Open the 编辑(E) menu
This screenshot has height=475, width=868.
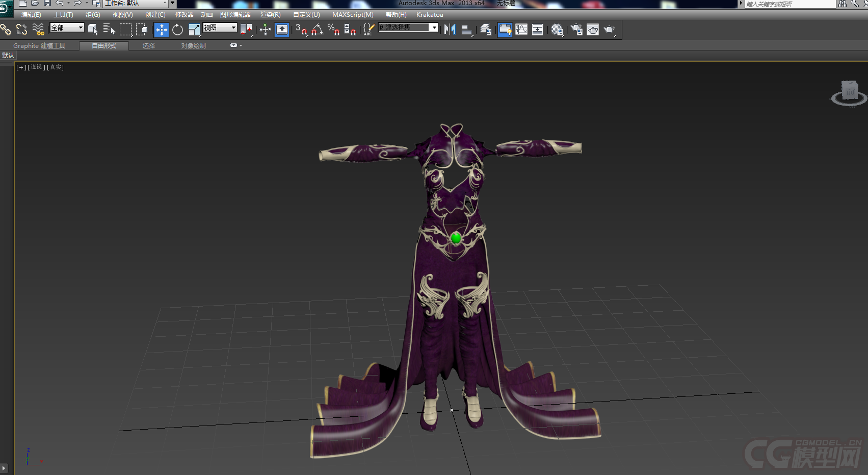(31, 15)
